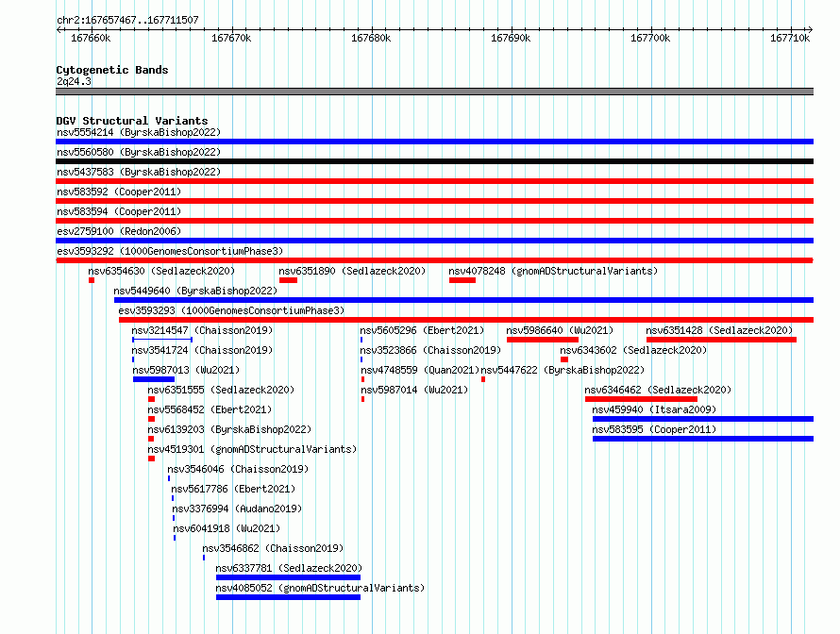
Task: Select the black nsv5560580 variant bar
Action: tap(434, 161)
